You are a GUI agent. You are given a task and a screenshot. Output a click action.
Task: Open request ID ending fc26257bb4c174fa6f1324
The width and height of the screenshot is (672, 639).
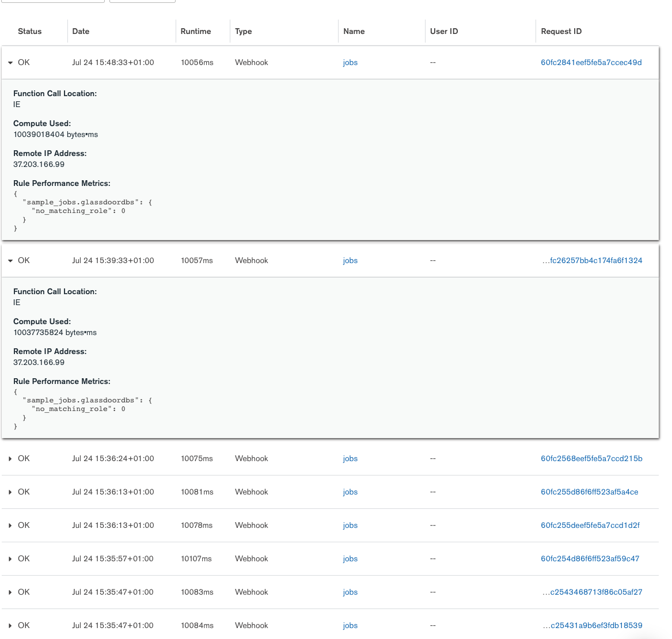coord(592,261)
